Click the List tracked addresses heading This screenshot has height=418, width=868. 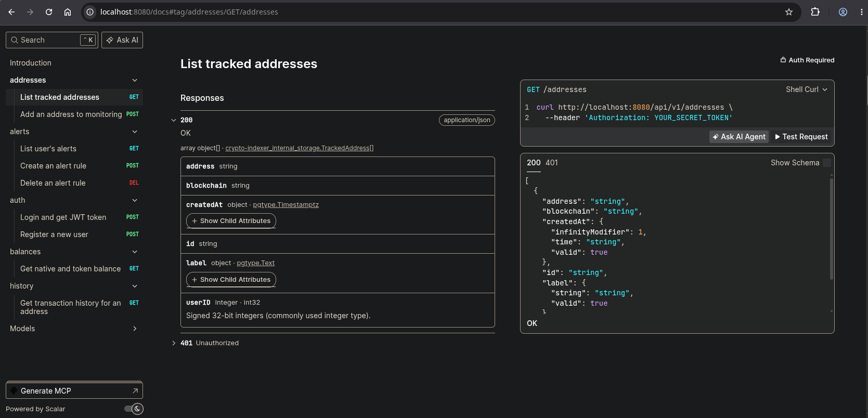coord(249,64)
